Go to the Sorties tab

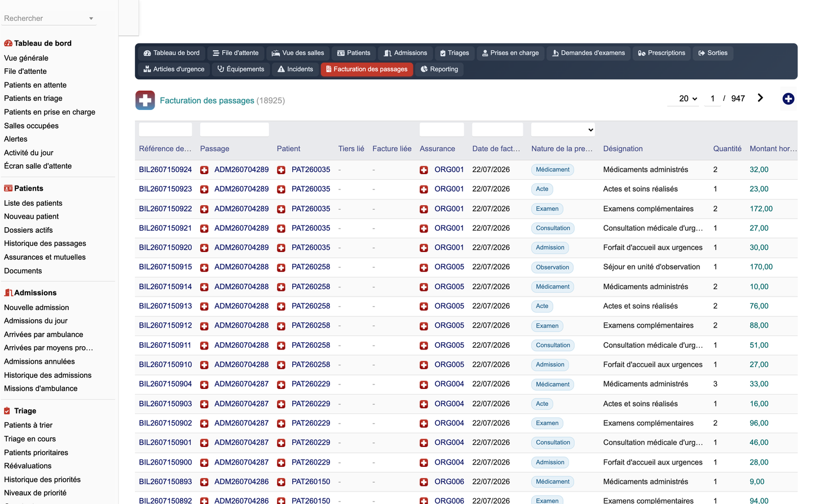point(713,53)
